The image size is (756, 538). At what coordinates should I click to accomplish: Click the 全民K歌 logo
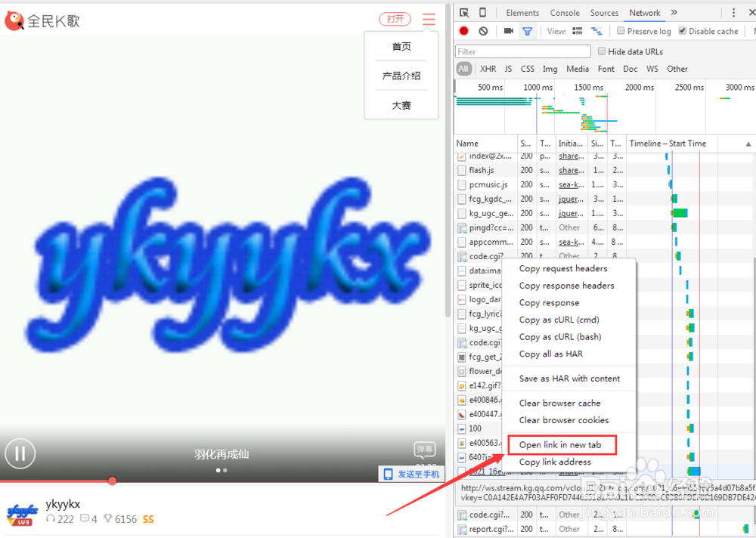point(42,20)
